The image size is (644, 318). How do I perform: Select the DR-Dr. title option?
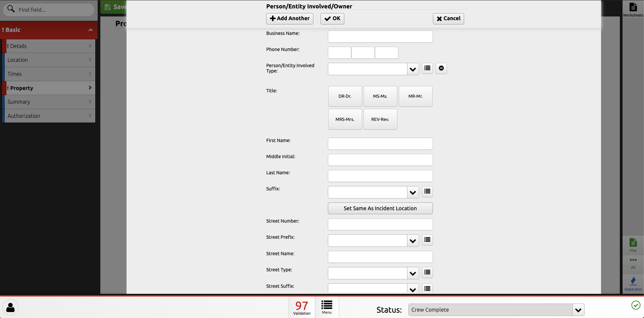tap(345, 96)
